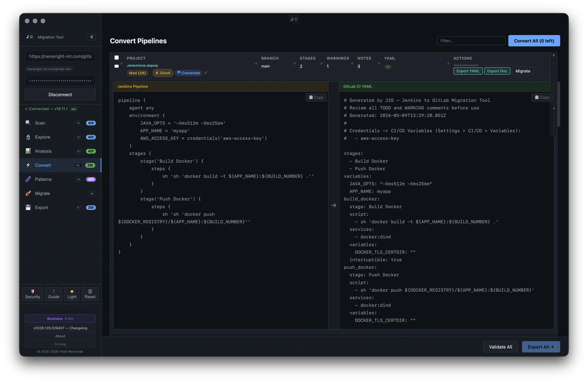The height and width of the screenshot is (382, 588).
Task: Click the green YAML check mark badge
Action: [388, 67]
